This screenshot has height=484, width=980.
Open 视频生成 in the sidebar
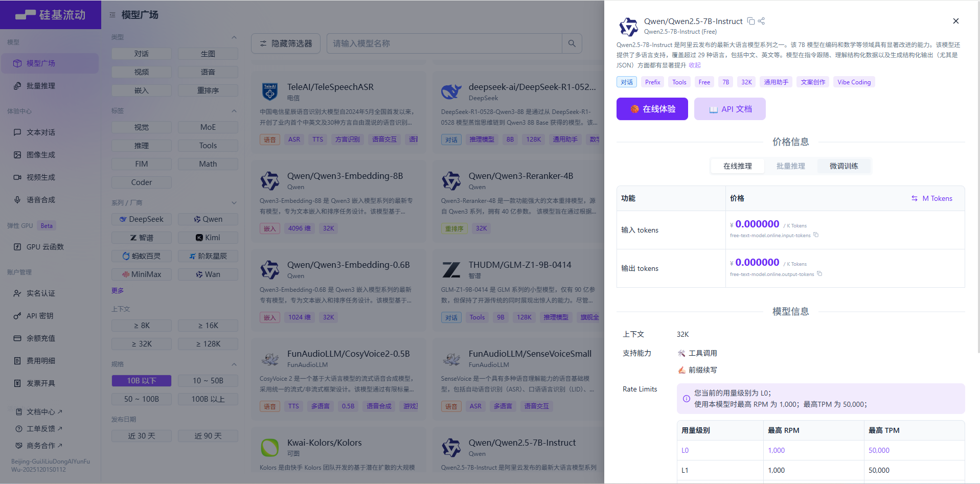pos(50,177)
